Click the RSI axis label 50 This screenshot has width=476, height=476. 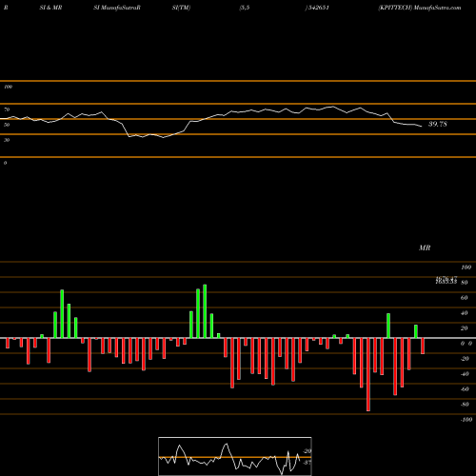(7, 125)
